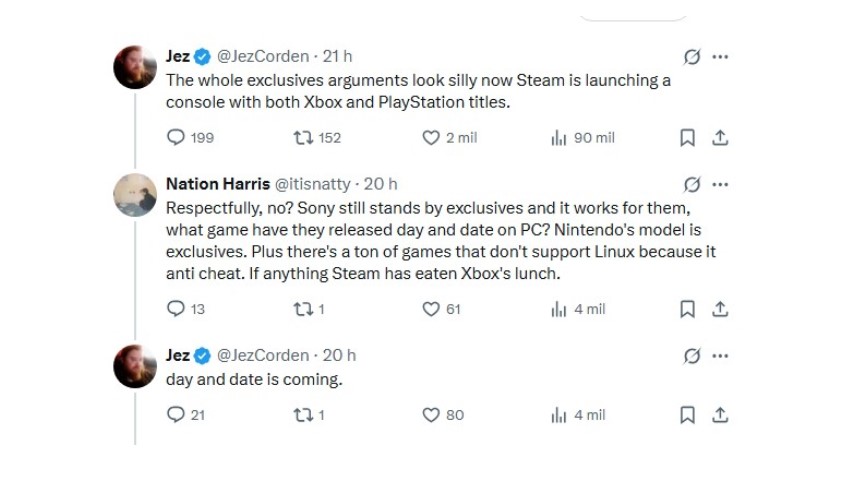Reply to Nation Harris's tweet
Image resolution: width=843 pixels, height=485 pixels.
point(175,309)
